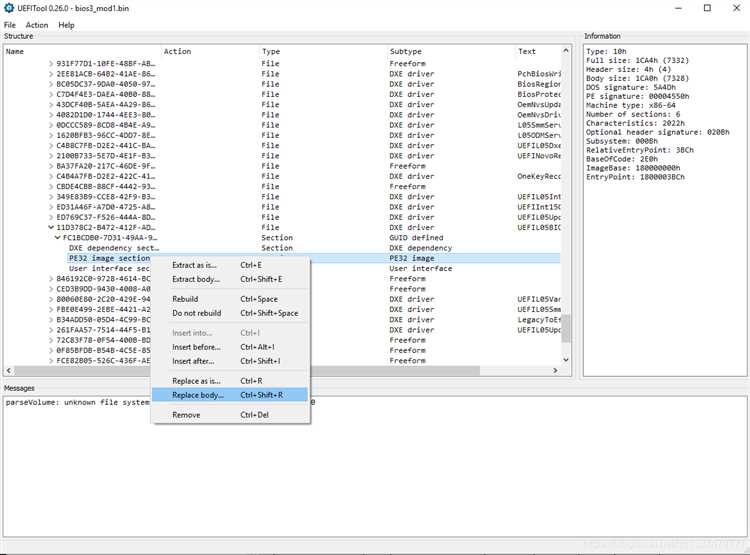Expand the 43DCF40B-5AEA-4A29 tree node
750x555 pixels.
coord(51,105)
